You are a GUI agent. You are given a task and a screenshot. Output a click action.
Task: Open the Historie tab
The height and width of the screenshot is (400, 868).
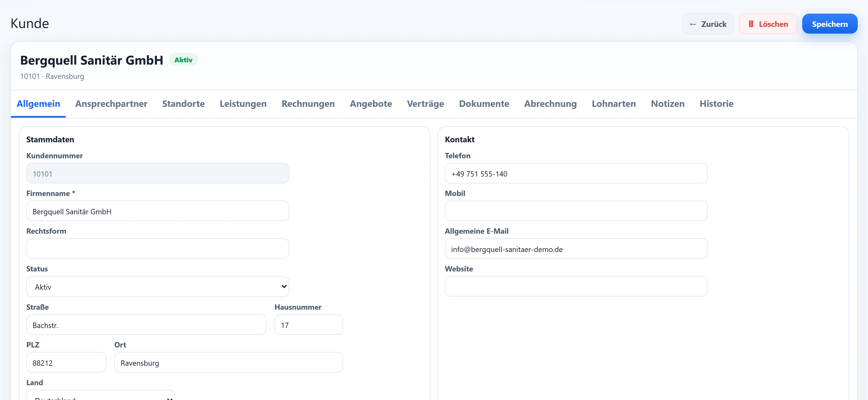[716, 104]
